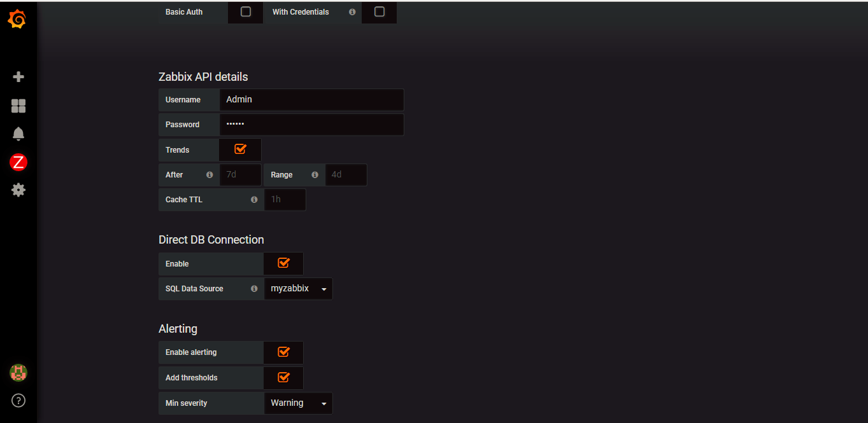Open the SQL Data Source myzabbix dropdown

point(298,289)
